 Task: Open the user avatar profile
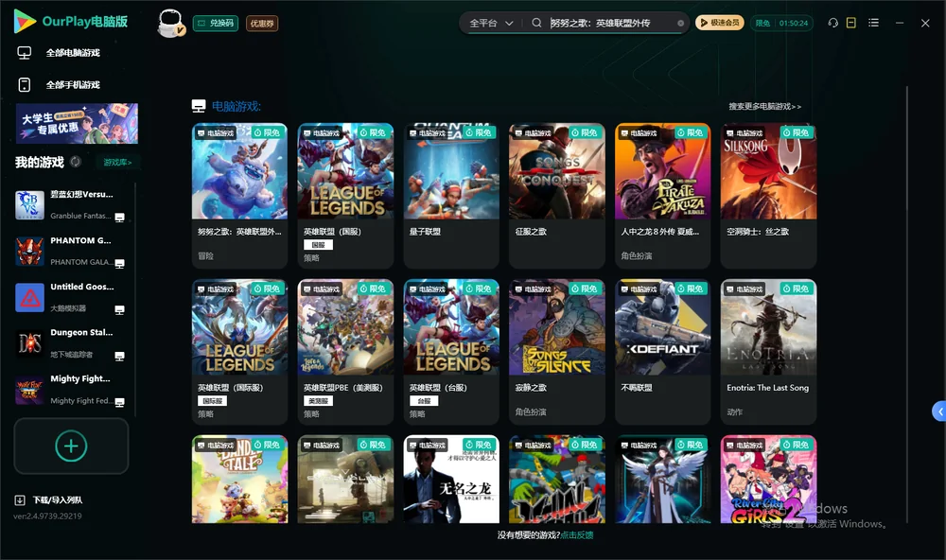170,23
